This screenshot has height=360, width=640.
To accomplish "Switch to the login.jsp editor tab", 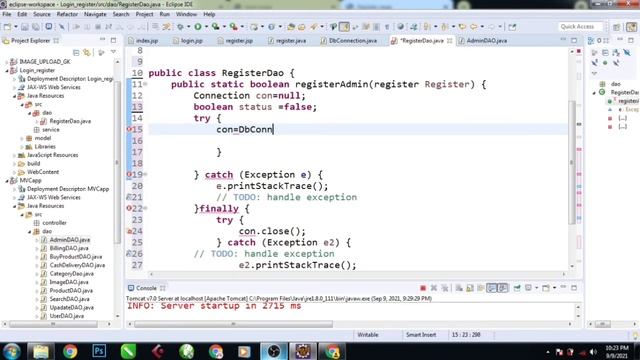I will [x=188, y=41].
